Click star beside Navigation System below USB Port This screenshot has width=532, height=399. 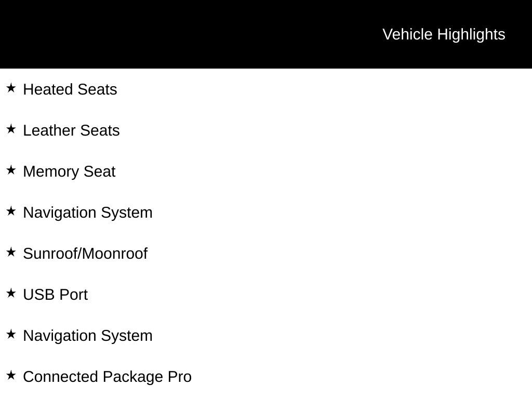tap(11, 335)
